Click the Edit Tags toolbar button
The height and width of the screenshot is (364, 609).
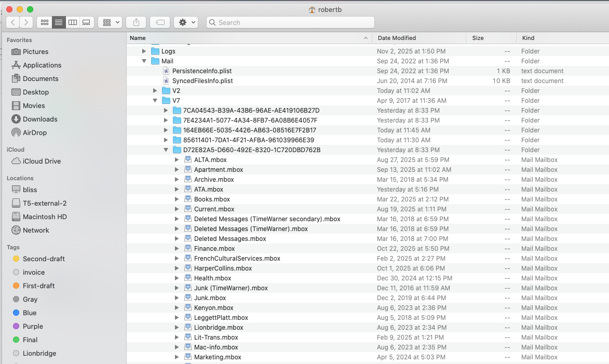(x=160, y=22)
